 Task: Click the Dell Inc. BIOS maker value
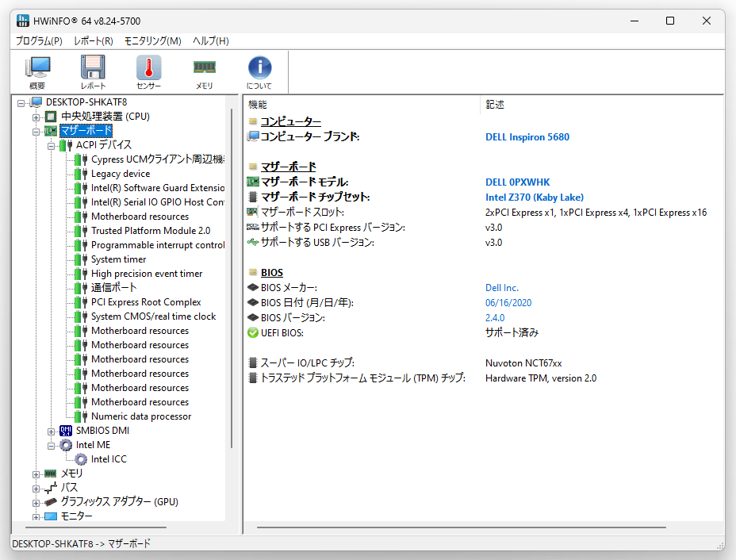click(502, 288)
